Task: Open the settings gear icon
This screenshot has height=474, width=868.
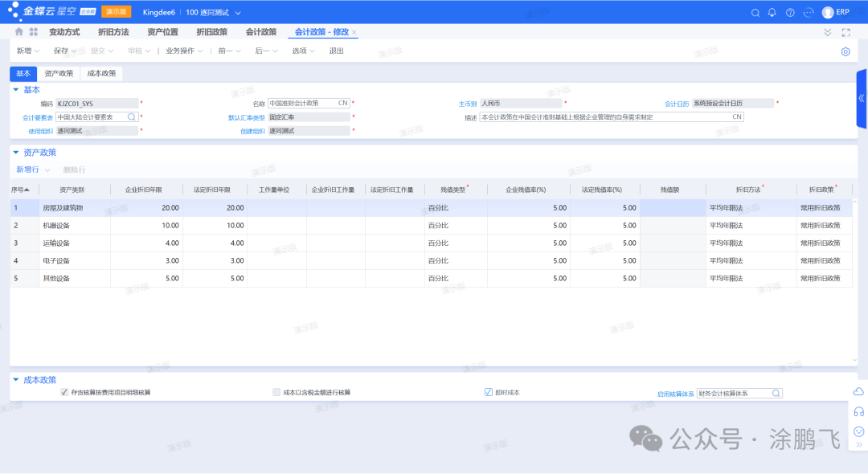Action: 845,51
